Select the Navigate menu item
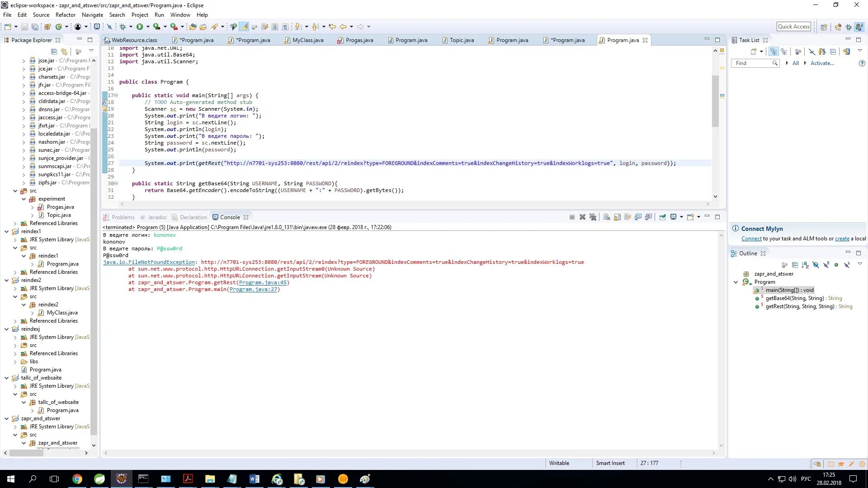This screenshot has width=868, height=488. 92,14
